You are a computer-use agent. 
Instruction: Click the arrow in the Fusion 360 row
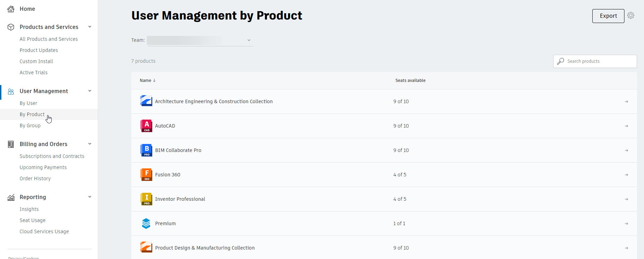(627, 175)
